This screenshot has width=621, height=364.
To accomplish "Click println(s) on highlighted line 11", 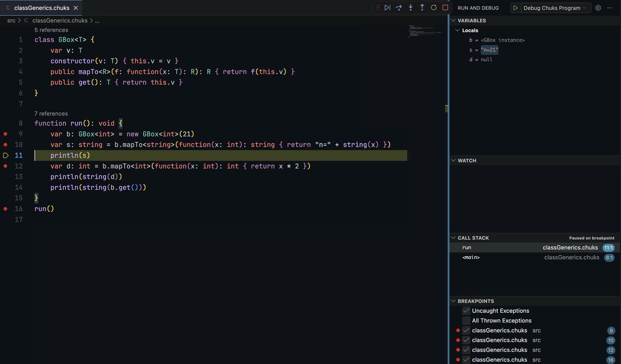I will coord(70,155).
